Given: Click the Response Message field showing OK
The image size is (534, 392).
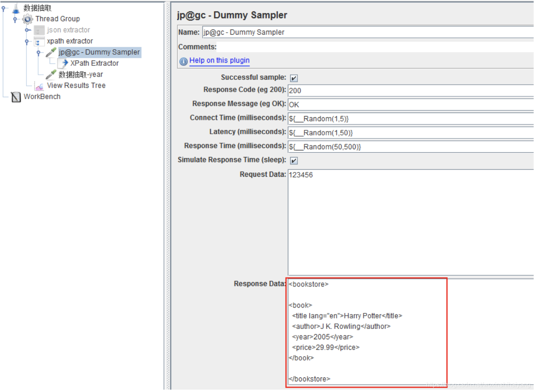Looking at the screenshot, I should [411, 105].
